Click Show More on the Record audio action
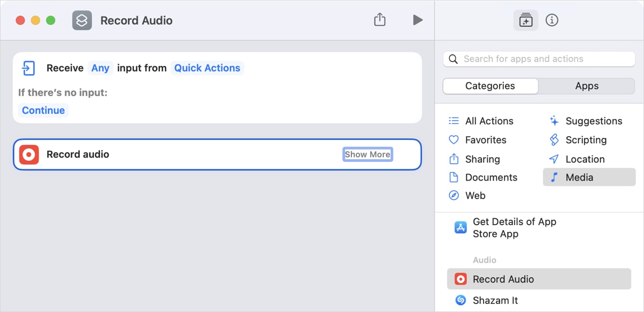This screenshot has height=312, width=644. pyautogui.click(x=367, y=154)
